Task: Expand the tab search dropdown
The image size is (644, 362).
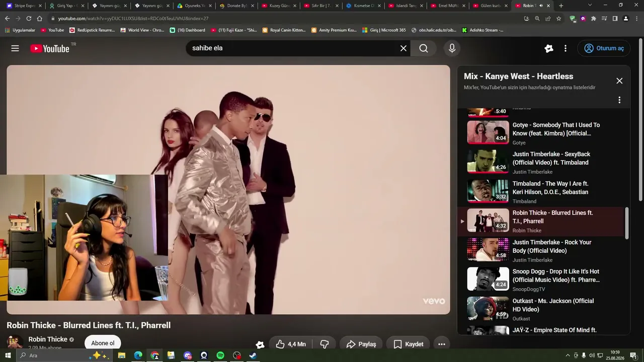Action: coord(590,5)
